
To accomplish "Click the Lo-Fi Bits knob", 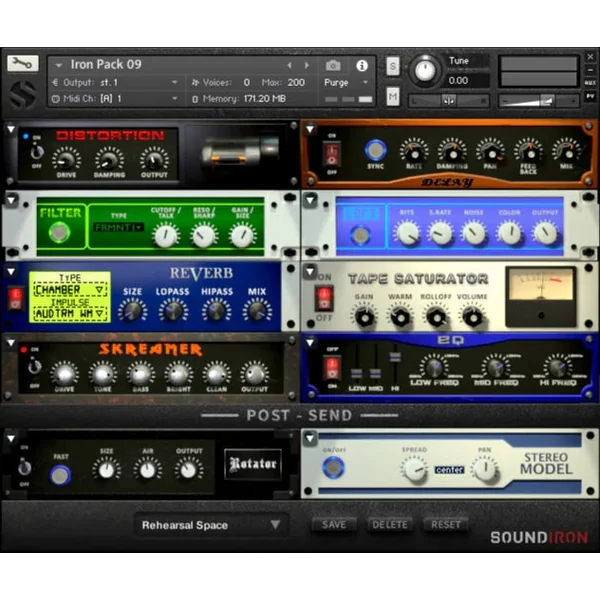I will [407, 233].
